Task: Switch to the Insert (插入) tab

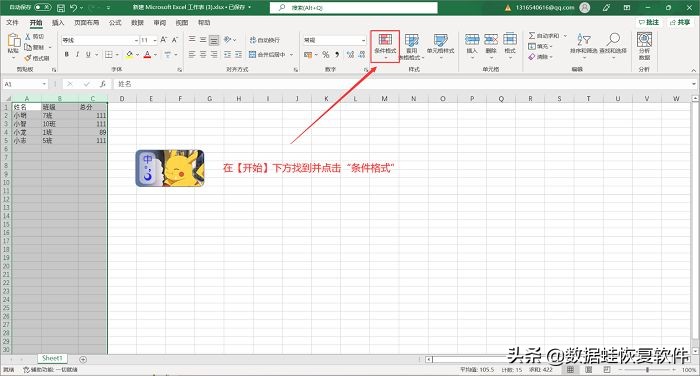Action: pos(58,22)
